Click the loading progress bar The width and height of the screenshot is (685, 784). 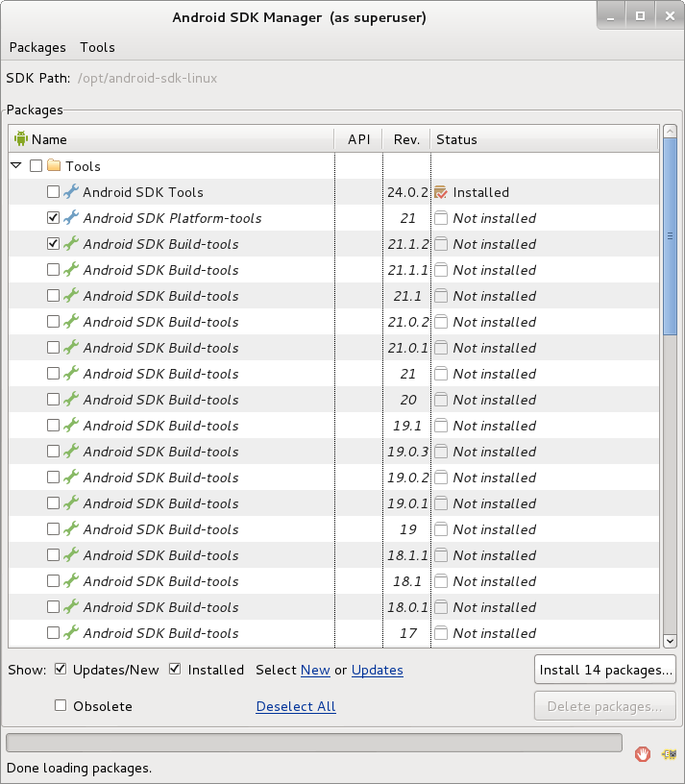[314, 743]
